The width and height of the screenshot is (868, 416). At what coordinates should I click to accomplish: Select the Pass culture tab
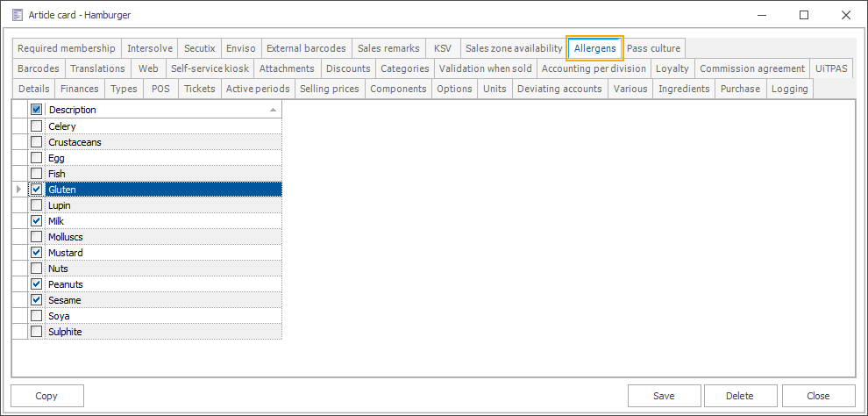click(x=652, y=48)
